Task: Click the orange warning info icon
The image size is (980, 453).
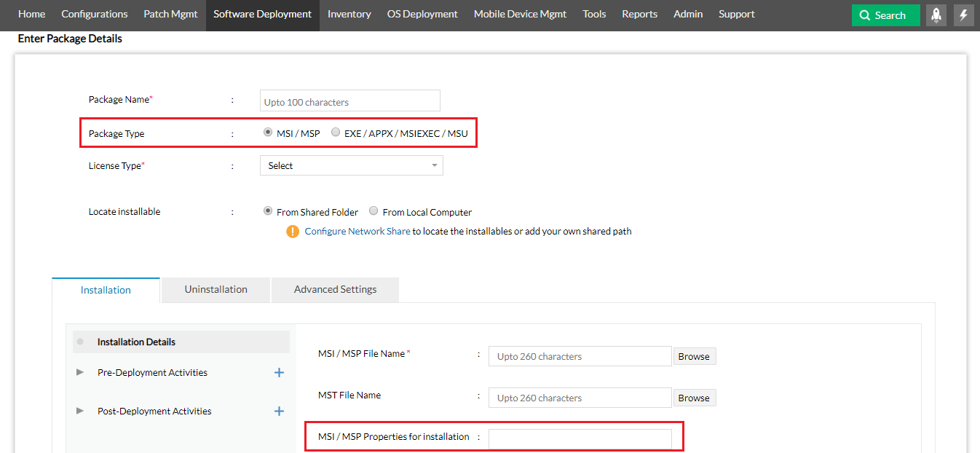Action: tap(293, 232)
